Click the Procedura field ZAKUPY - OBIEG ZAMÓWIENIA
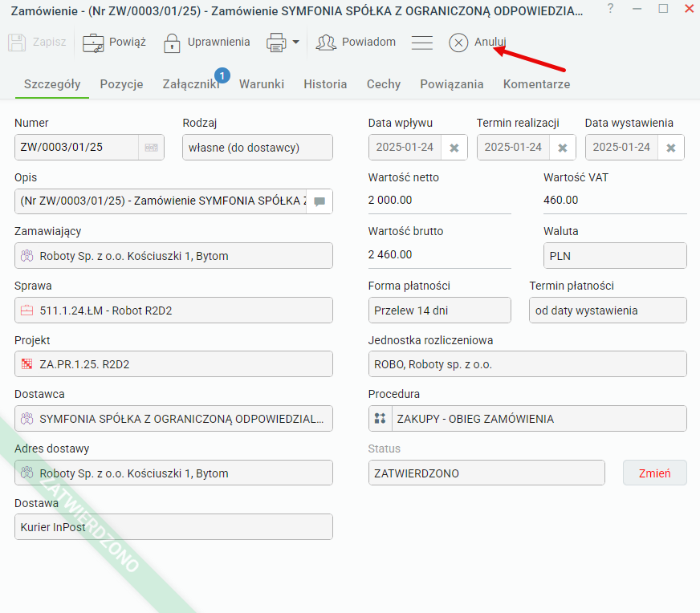The height and width of the screenshot is (613, 700). (539, 419)
